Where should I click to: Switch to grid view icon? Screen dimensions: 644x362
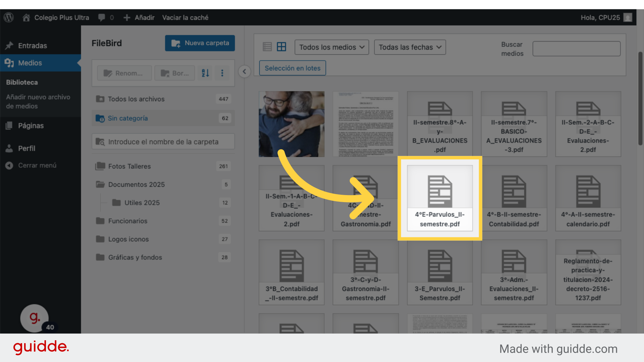pos(281,47)
